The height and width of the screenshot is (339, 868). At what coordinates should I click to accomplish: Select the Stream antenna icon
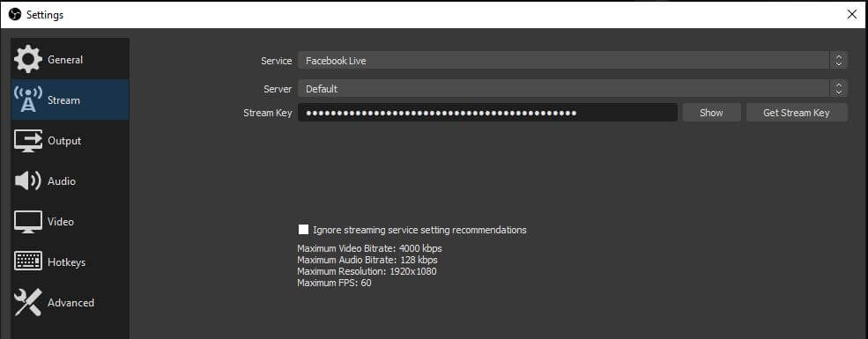point(27,99)
